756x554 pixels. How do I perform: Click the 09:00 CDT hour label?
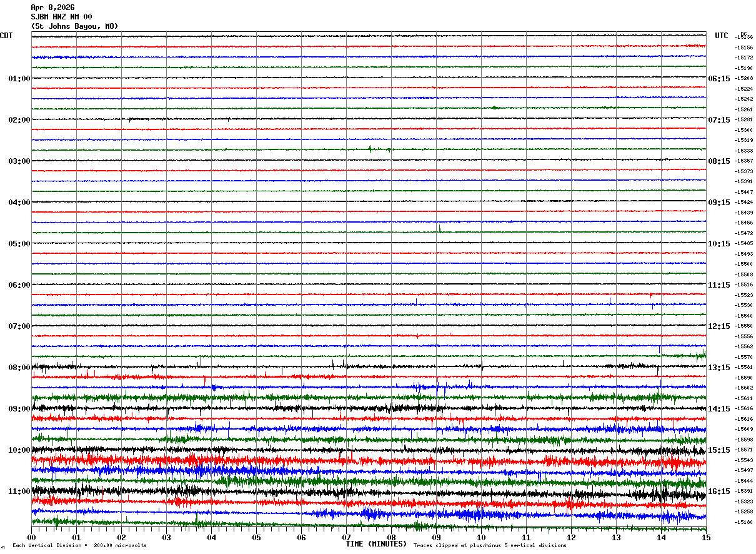(x=19, y=409)
